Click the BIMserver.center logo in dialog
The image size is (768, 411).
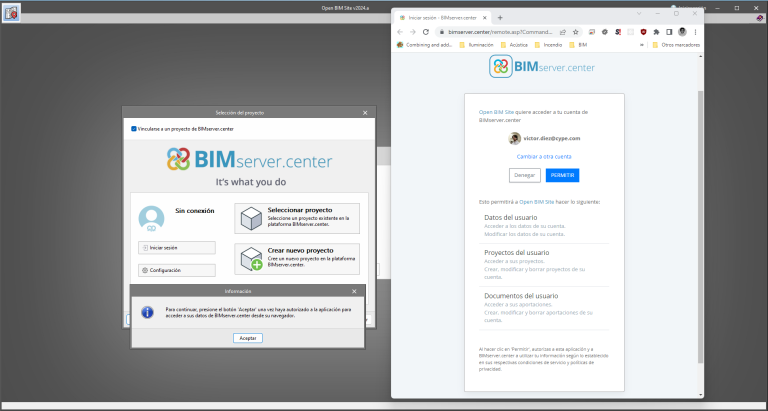pos(249,160)
